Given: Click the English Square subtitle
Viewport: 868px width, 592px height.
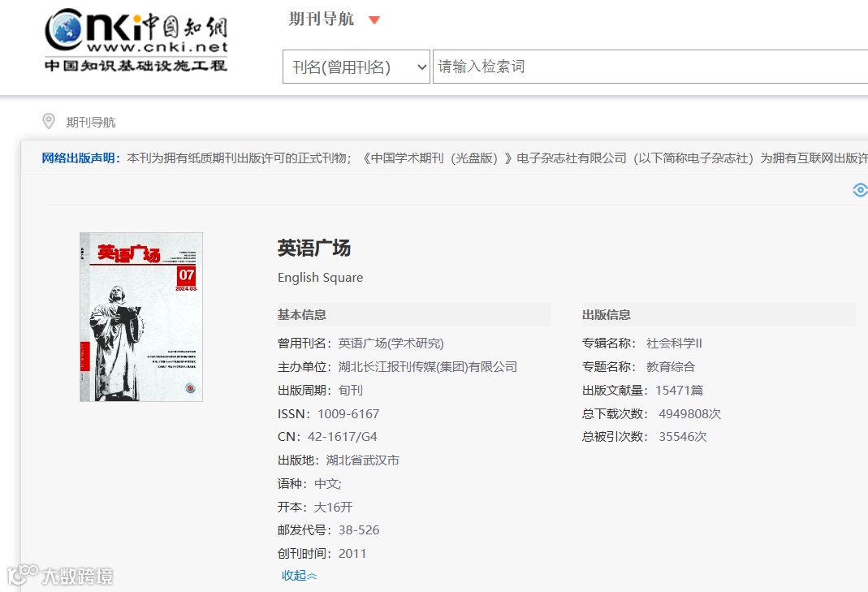Looking at the screenshot, I should [321, 278].
